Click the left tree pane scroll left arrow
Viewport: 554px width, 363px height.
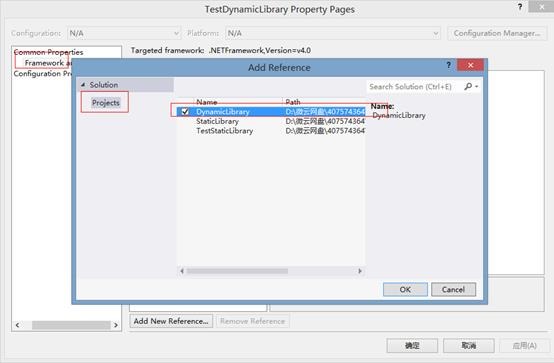(x=17, y=325)
